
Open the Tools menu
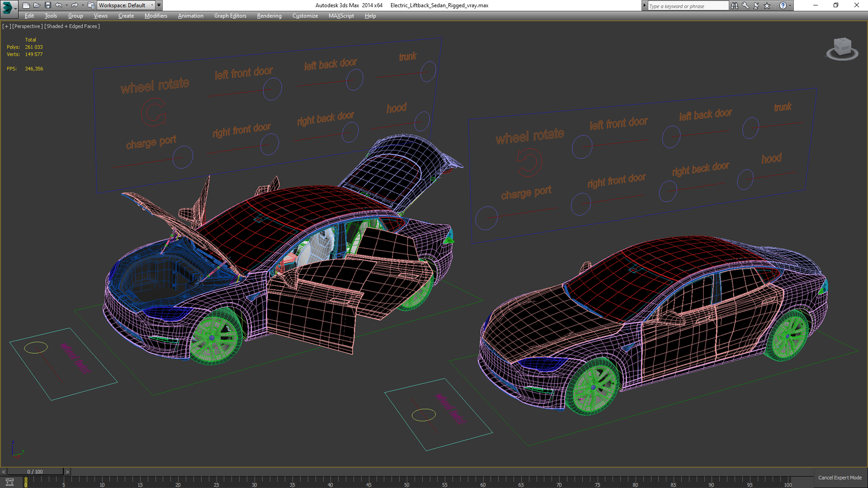point(51,16)
